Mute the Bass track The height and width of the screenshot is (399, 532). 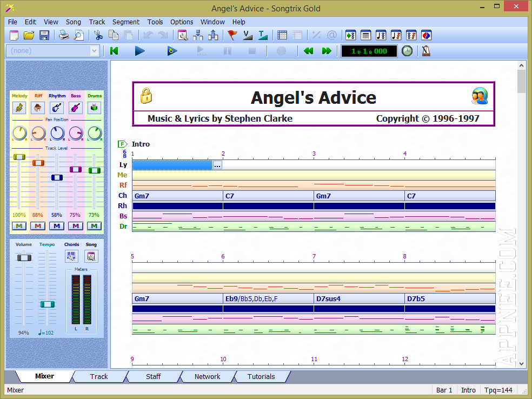click(x=75, y=226)
